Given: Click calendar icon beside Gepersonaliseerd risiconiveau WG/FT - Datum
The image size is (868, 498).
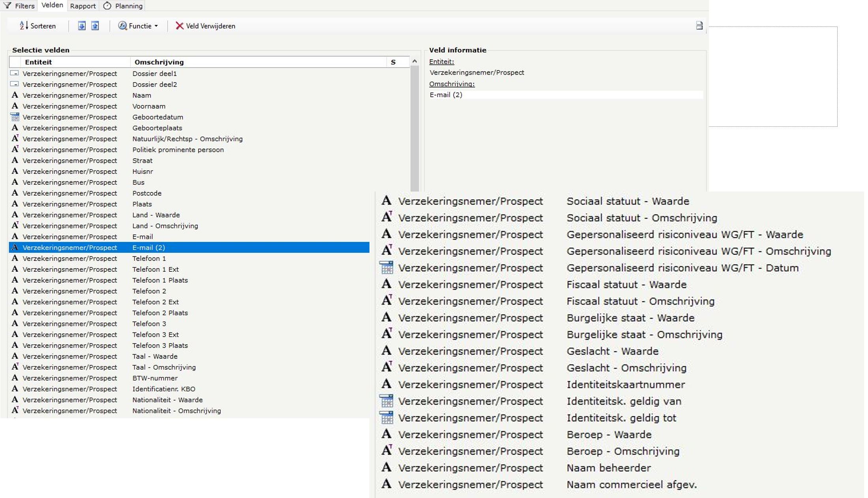Looking at the screenshot, I should pyautogui.click(x=386, y=268).
